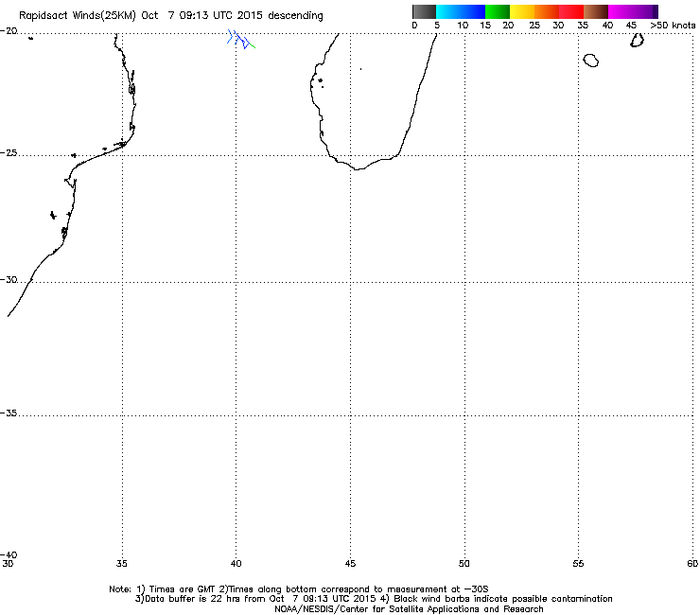
Task: Click the "55" longitude label on the bottom axis
Action: tap(578, 564)
